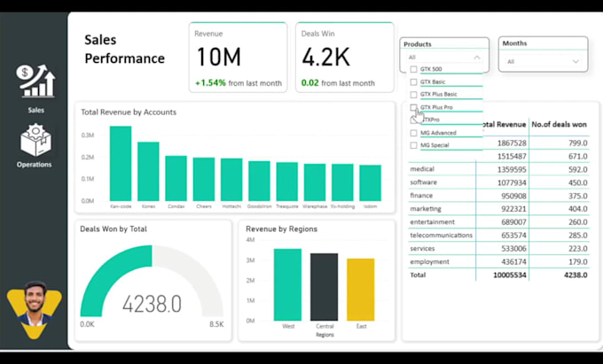This screenshot has width=603, height=364.
Task: Click the Treequote account bar
Action: coord(287,182)
